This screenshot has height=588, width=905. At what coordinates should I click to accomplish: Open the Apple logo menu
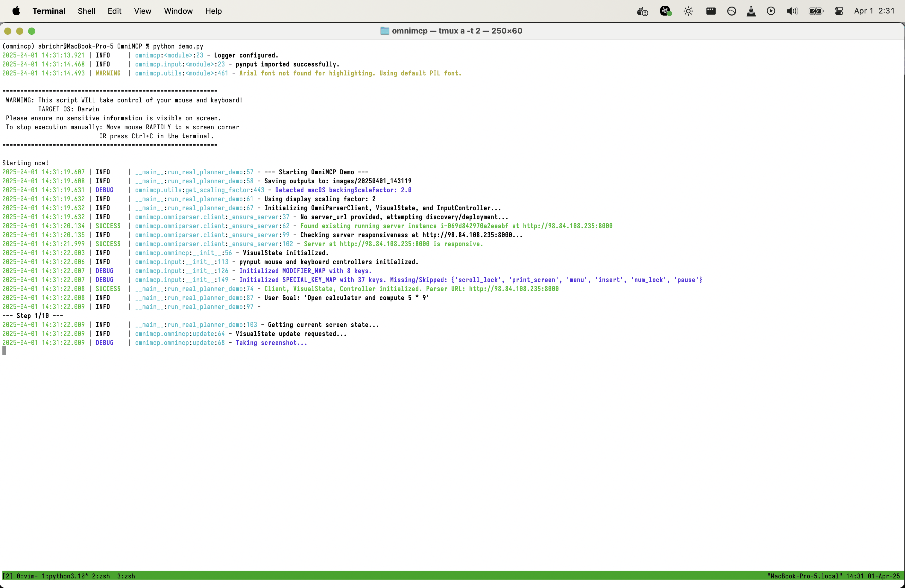16,11
